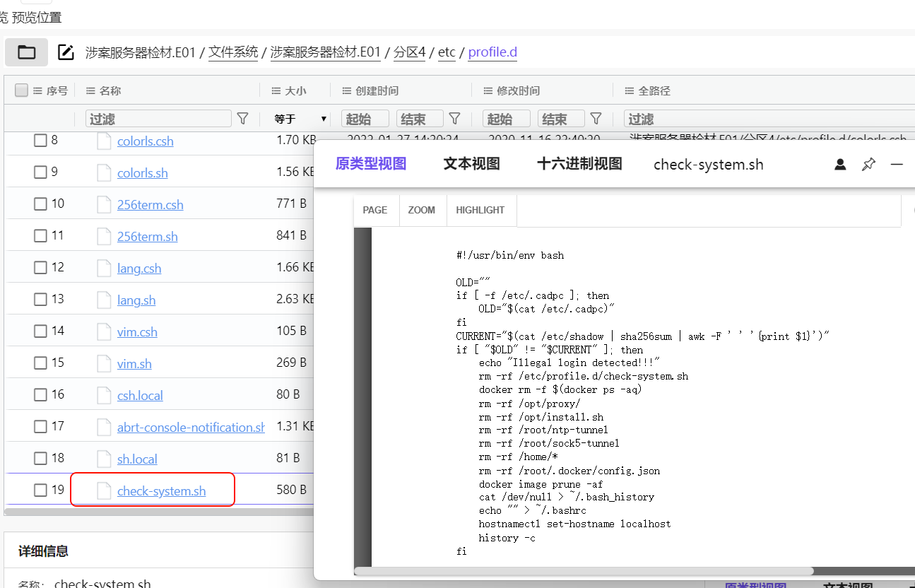Open sh.local file link
Image resolution: width=915 pixels, height=588 pixels.
point(137,459)
